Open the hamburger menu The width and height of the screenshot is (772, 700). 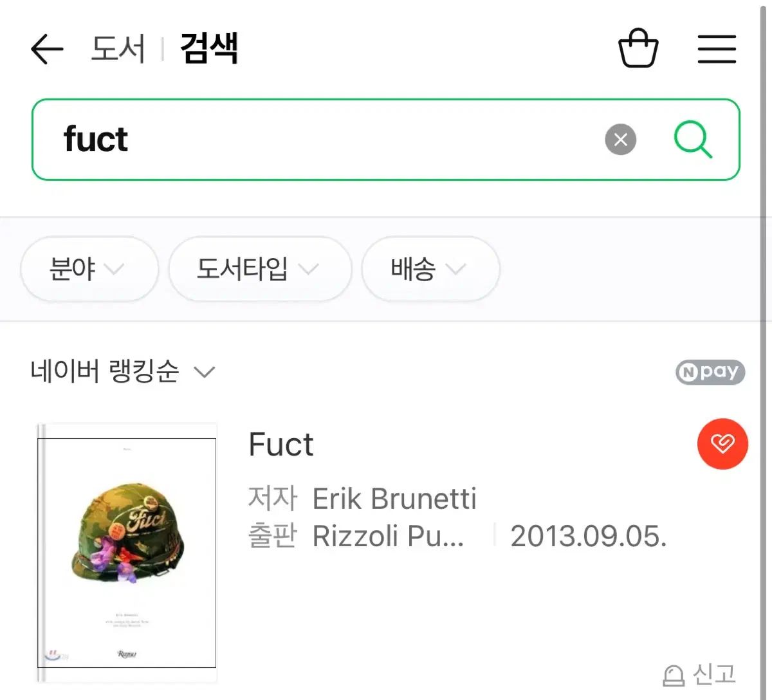[x=717, y=49]
